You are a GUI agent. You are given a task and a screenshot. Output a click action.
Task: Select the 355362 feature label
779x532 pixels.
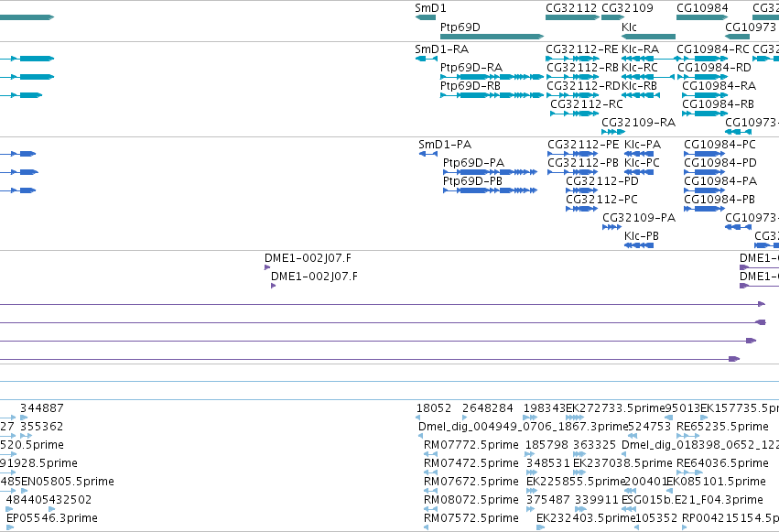pyautogui.click(x=42, y=427)
